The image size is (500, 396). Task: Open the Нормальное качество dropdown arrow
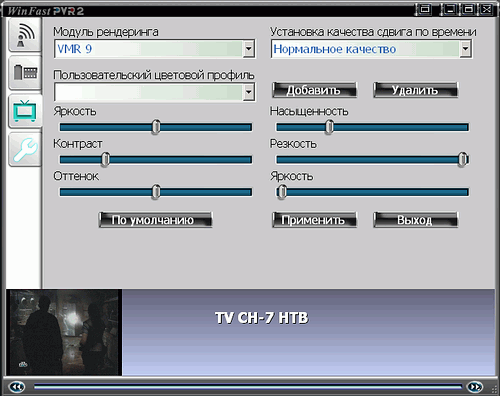tap(465, 49)
